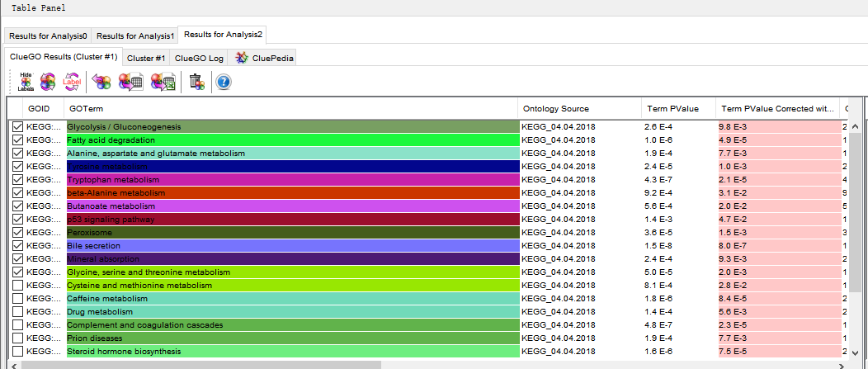
Task: Click corrected PValue 7.5 E-5 for Steroid
Action: click(x=778, y=352)
